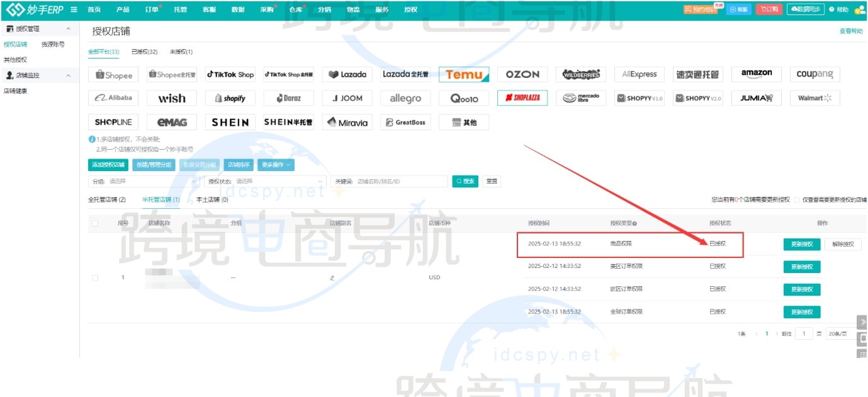Click the Shopee platform logo
The height and width of the screenshot is (397, 868).
click(x=113, y=74)
